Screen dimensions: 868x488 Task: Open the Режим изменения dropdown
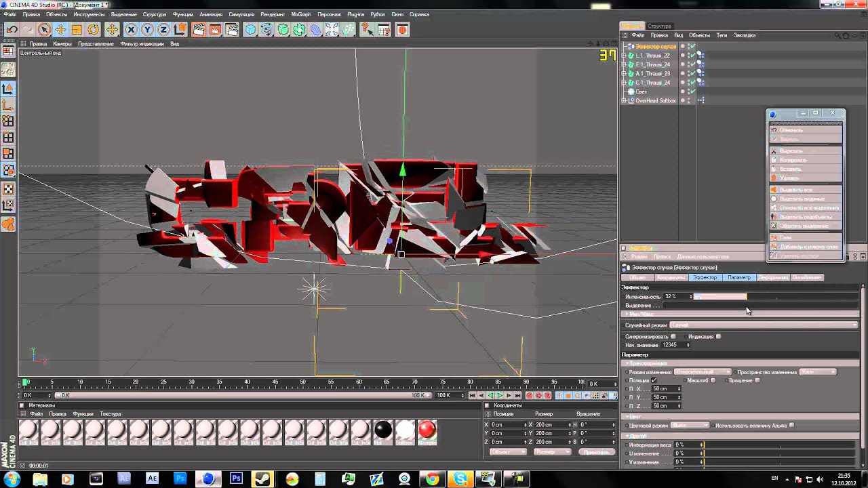point(702,372)
